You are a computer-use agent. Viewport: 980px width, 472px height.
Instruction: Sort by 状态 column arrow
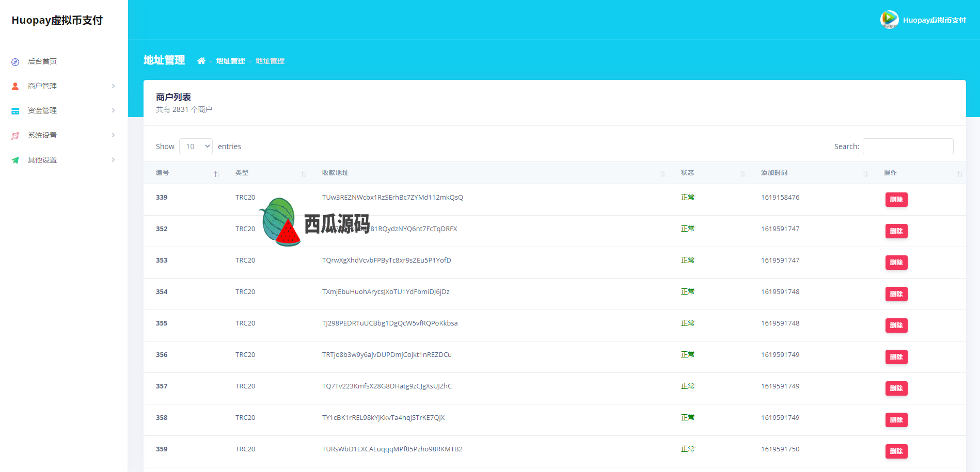pos(742,174)
